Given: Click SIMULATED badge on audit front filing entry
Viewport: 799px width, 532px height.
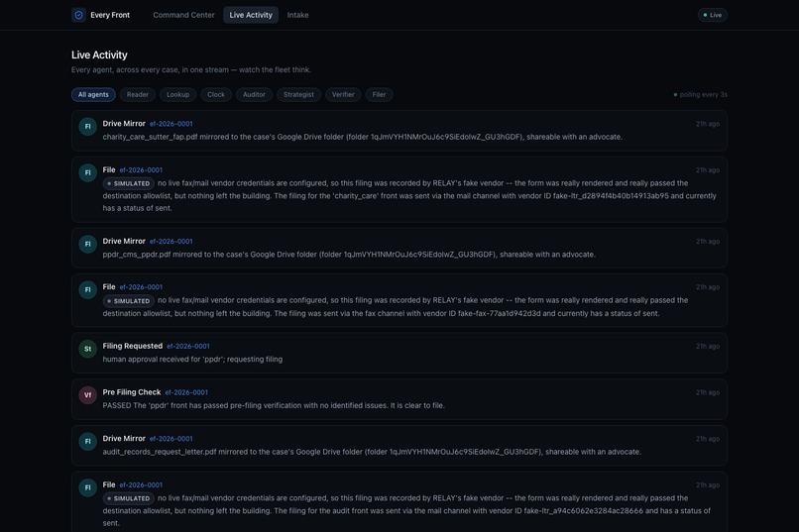Looking at the screenshot, I should pyautogui.click(x=129, y=498).
